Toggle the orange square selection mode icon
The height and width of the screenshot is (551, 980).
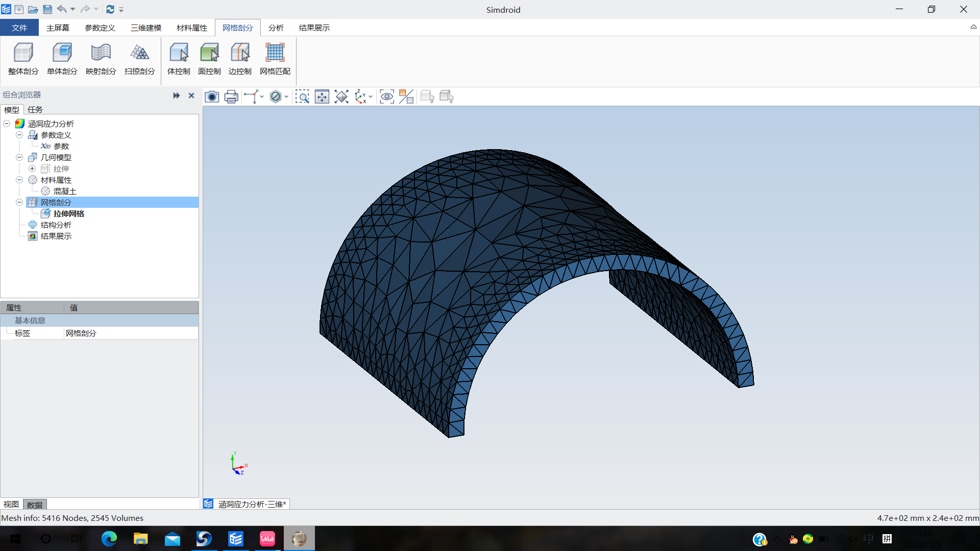(x=406, y=97)
